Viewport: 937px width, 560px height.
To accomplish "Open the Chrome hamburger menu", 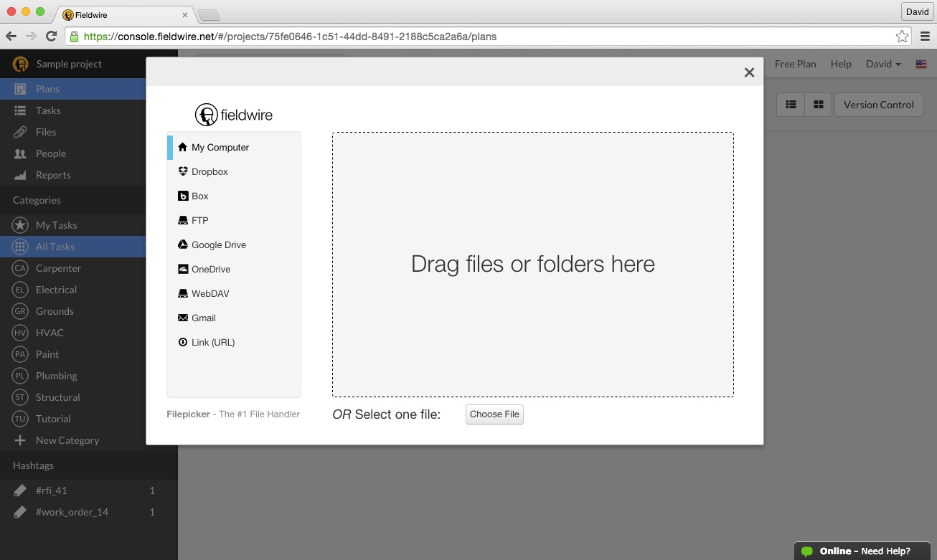I will (x=925, y=36).
